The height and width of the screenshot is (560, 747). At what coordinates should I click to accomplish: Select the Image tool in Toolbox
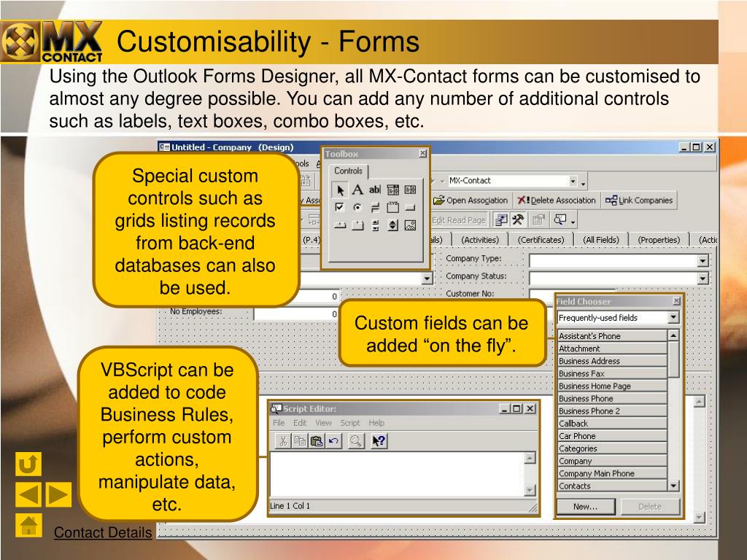410,225
